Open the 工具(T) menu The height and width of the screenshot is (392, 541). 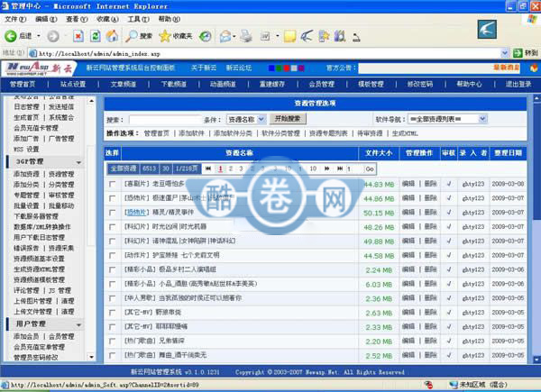(x=139, y=19)
